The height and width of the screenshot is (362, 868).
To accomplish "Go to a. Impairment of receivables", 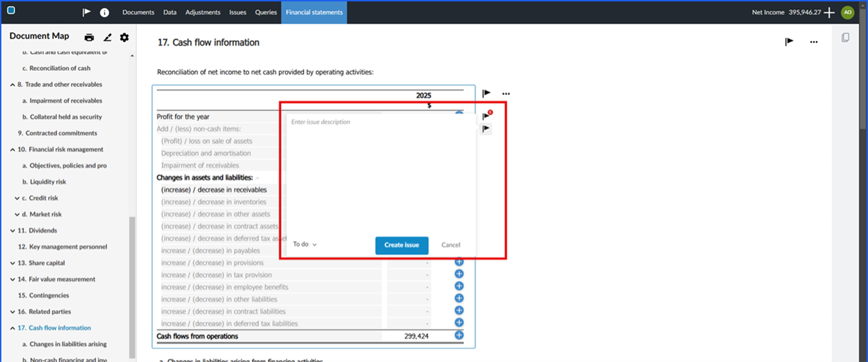I will pos(62,101).
